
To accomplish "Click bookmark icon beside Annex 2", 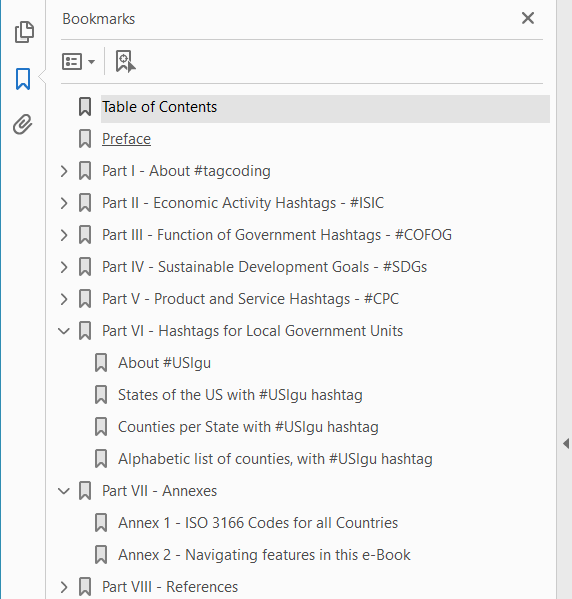I will 101,555.
